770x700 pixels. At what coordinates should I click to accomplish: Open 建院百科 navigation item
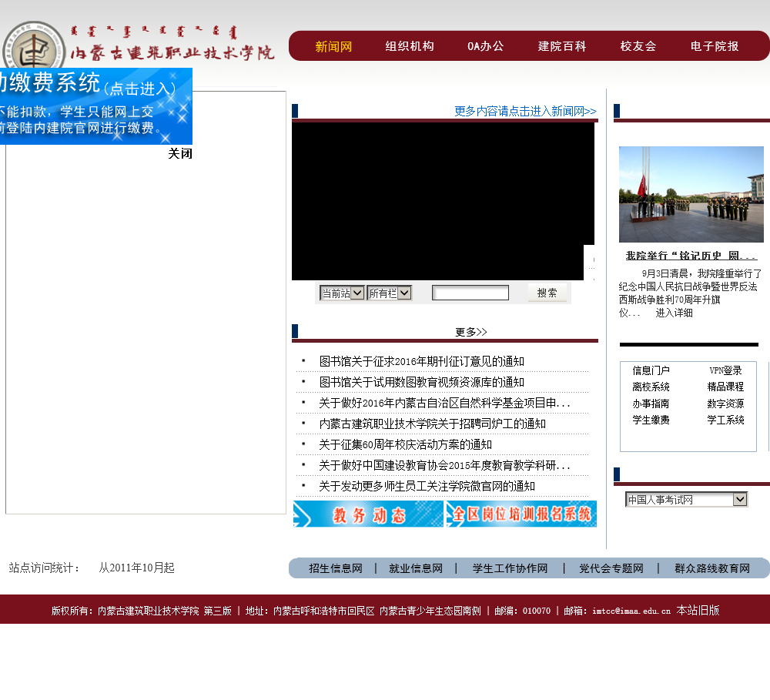point(562,46)
